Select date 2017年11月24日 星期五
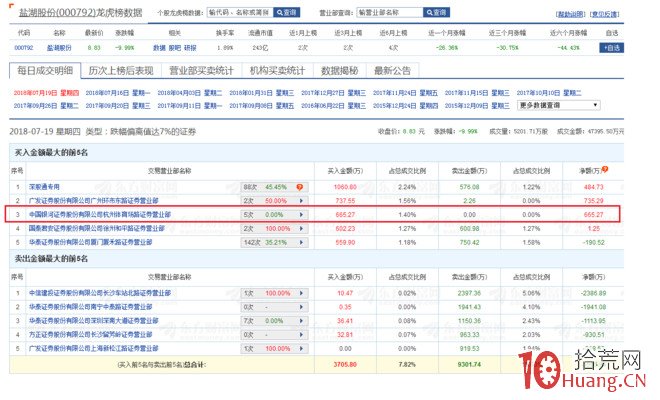Viewport: 660px width, 400px height. coord(405,93)
